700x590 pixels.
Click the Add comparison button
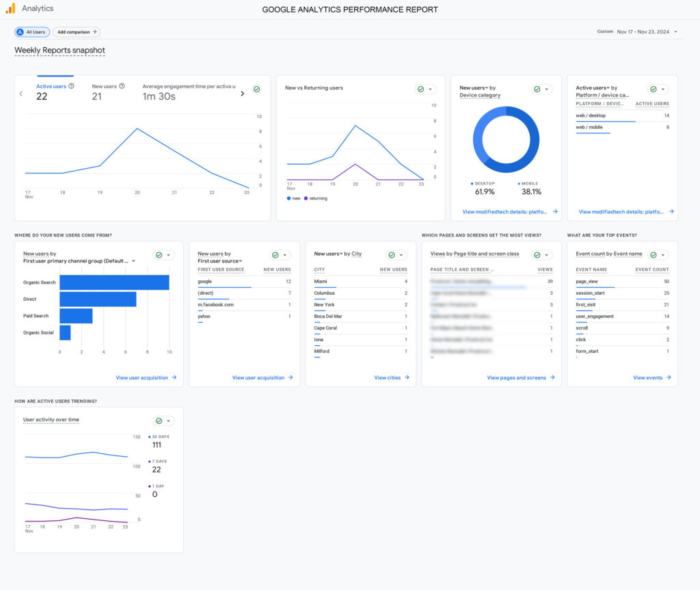[77, 32]
